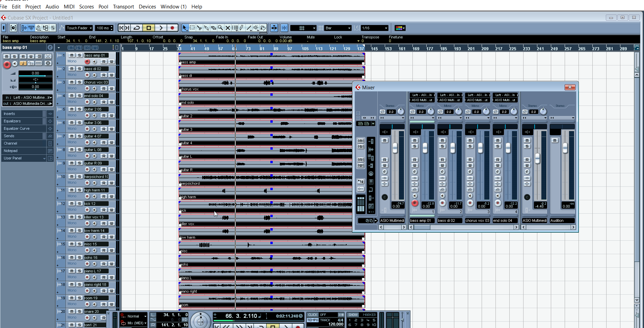Click the 120.000 tempo value field
Viewport: 644px width, 328px height.
(336, 324)
